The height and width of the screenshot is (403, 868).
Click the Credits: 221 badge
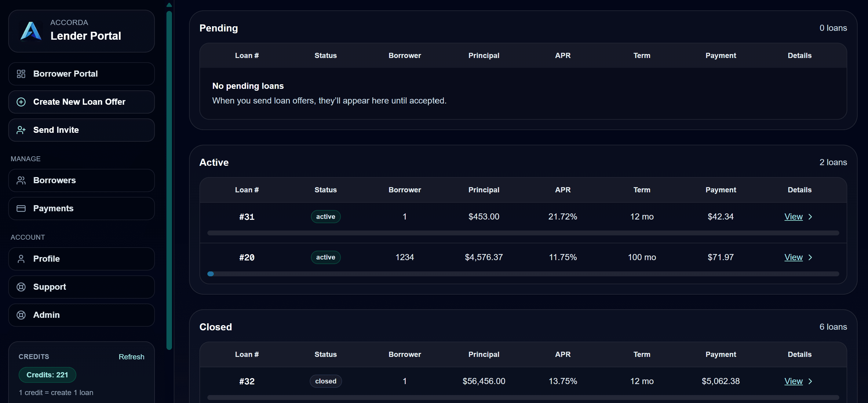(47, 375)
